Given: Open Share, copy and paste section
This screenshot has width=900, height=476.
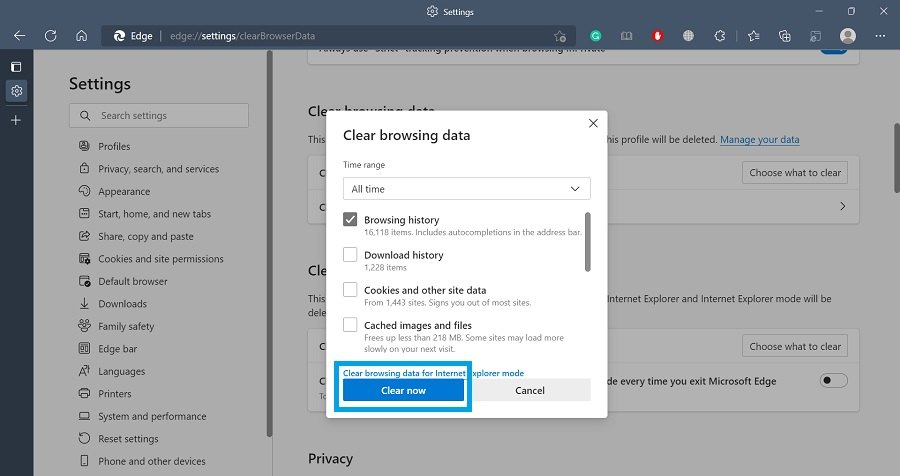Looking at the screenshot, I should pos(146,236).
